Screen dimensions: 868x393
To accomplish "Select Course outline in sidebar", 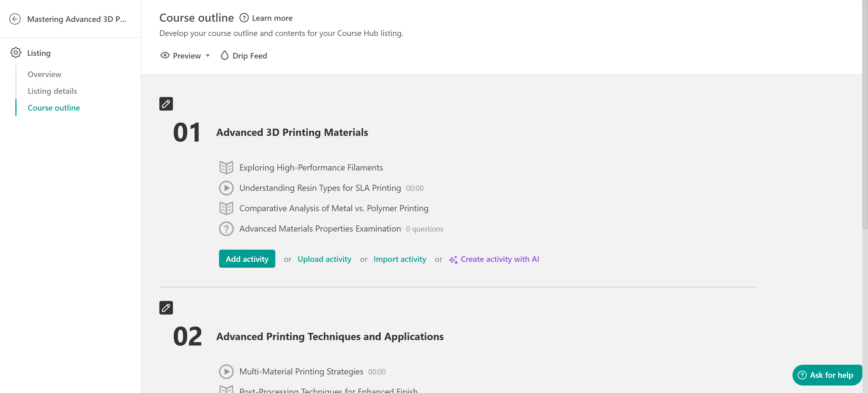I will click(x=54, y=108).
